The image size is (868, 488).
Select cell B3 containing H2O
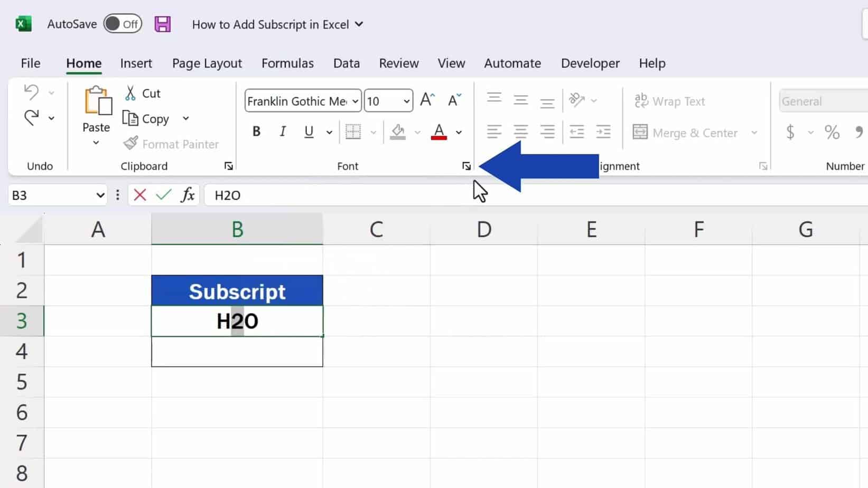[x=237, y=321]
